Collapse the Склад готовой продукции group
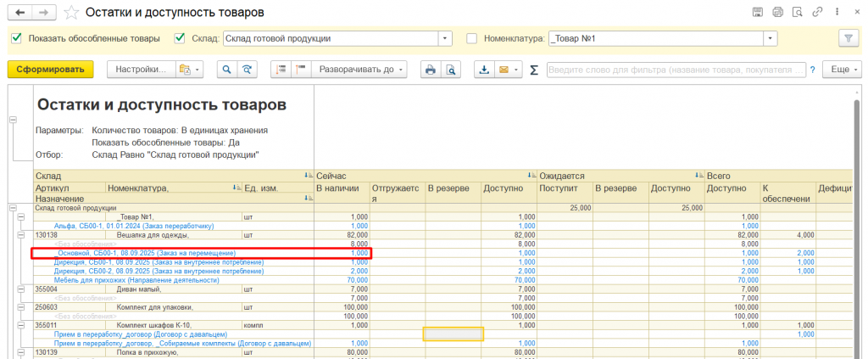 (x=14, y=208)
